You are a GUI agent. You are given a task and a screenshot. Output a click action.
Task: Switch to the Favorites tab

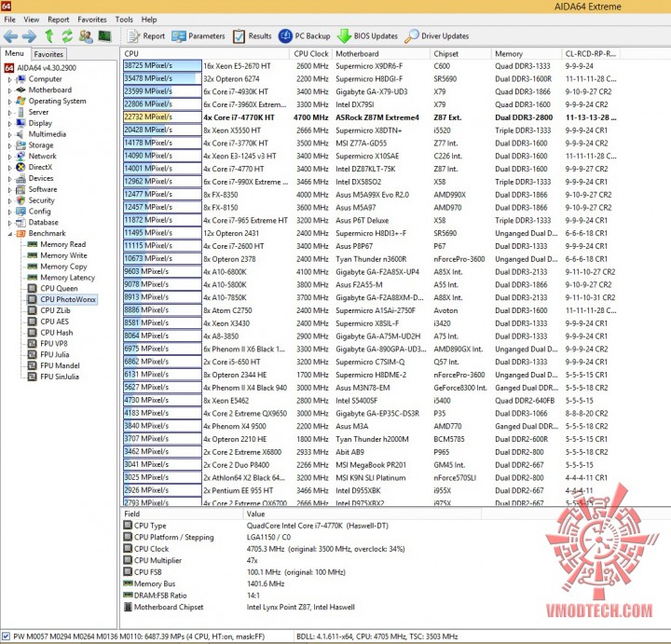(x=48, y=54)
